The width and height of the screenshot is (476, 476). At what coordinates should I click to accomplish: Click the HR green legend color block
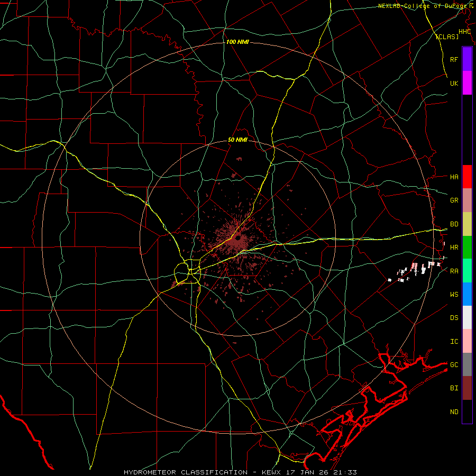coord(467,248)
